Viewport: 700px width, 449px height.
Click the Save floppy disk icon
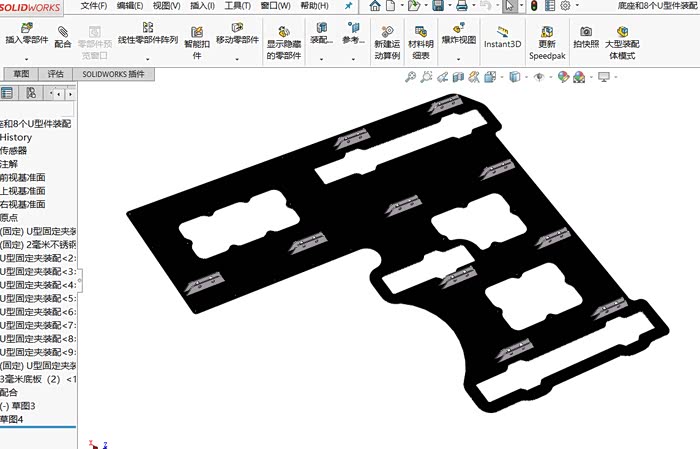click(438, 5)
